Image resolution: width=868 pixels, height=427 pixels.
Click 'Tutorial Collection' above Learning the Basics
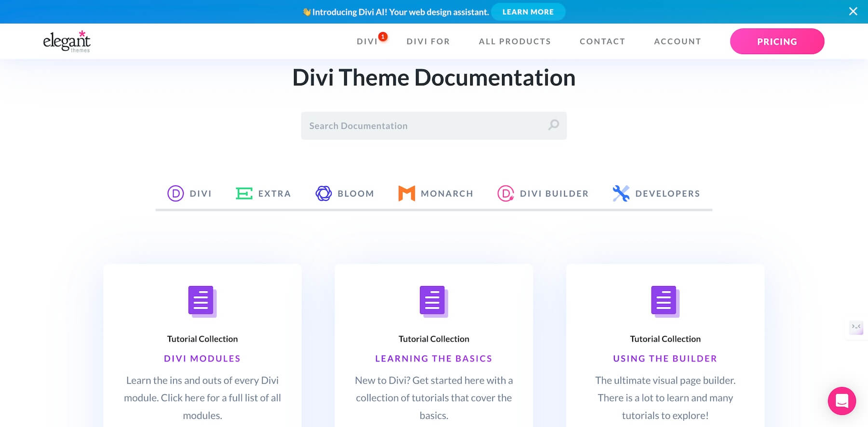[434, 339]
